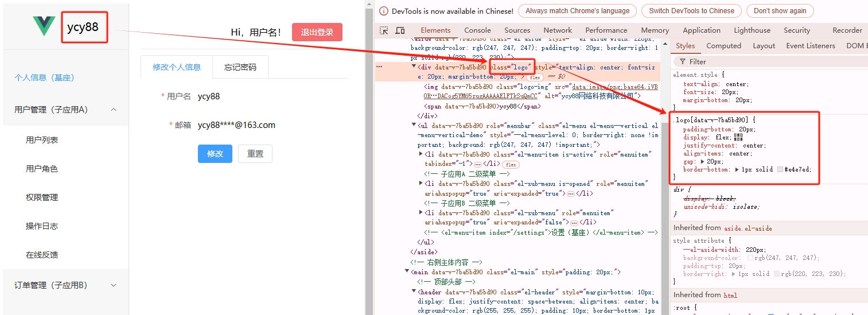Click the flex badge on the logo div
Screen dimensions: 868x315
click(x=535, y=77)
